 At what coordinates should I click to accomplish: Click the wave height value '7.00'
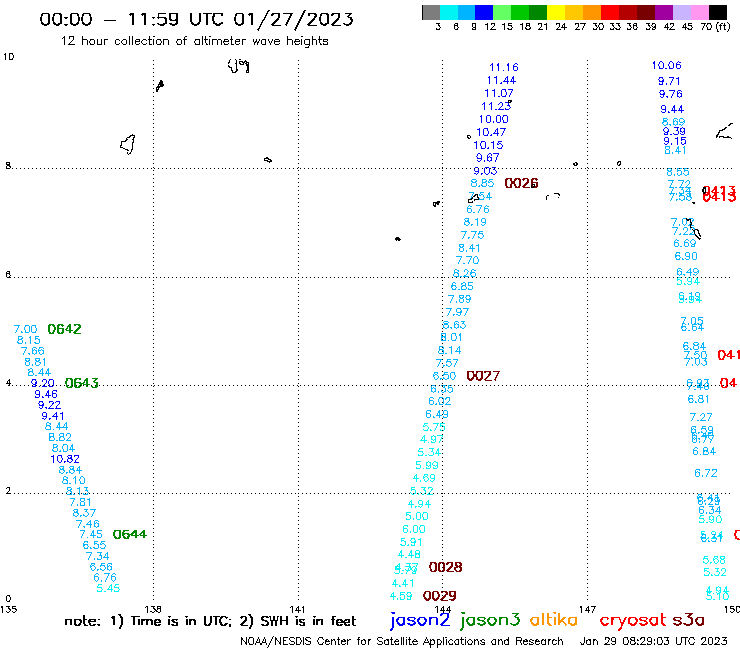pyautogui.click(x=25, y=329)
